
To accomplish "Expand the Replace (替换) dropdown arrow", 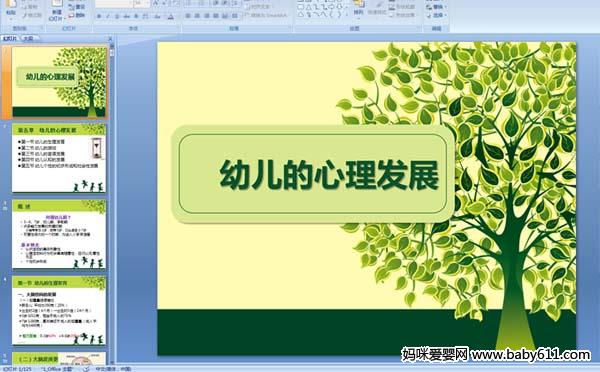I will (445, 7).
